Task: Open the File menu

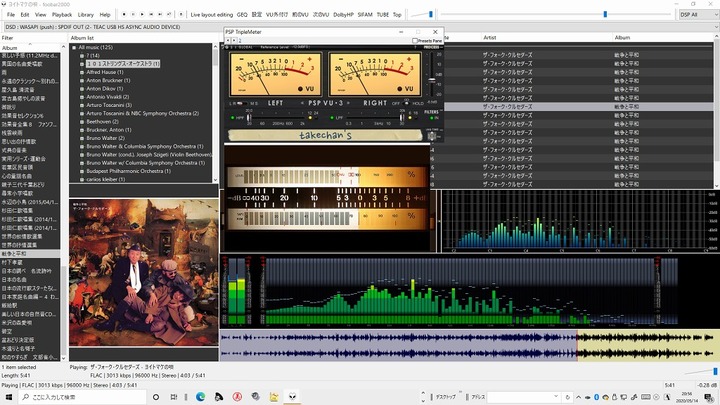Action: tap(11, 15)
